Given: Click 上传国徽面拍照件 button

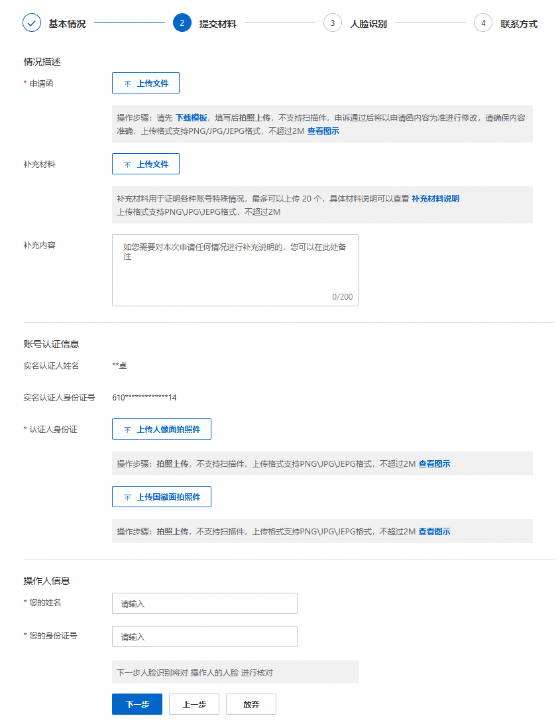Looking at the screenshot, I should [162, 497].
